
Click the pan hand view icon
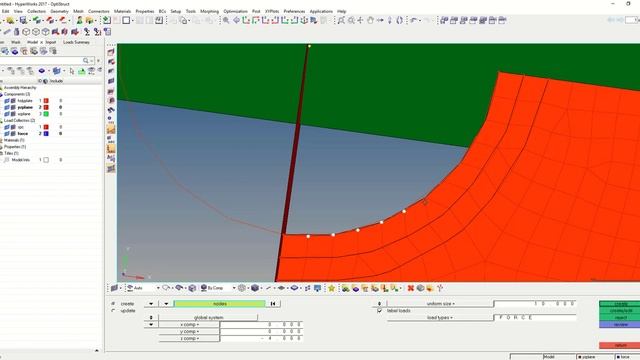pyautogui.click(x=370, y=20)
